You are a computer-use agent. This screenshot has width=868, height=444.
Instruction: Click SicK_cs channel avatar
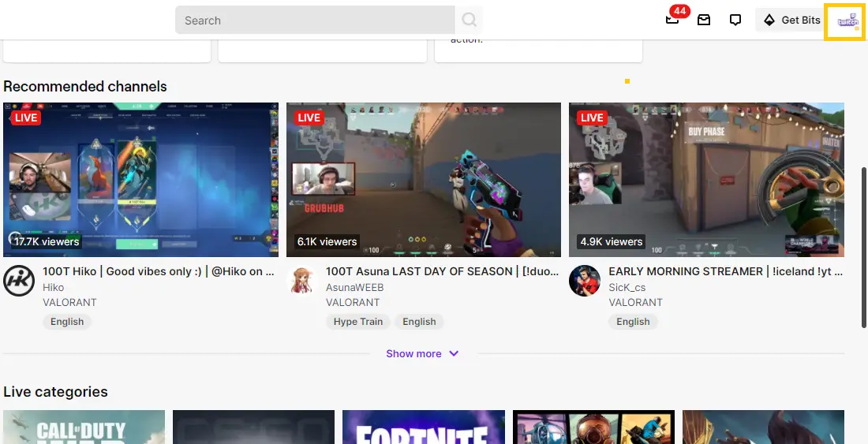tap(585, 281)
